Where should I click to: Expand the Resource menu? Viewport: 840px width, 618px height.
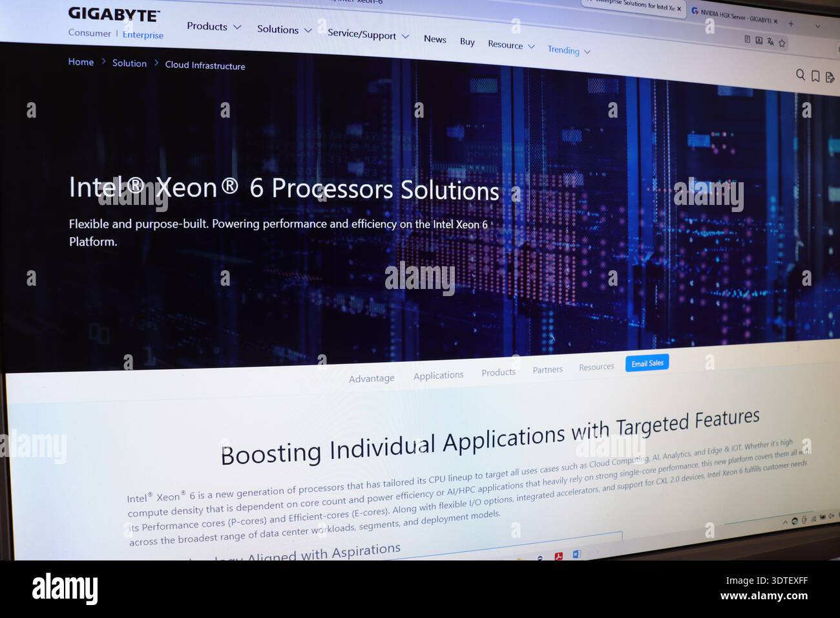coord(511,45)
